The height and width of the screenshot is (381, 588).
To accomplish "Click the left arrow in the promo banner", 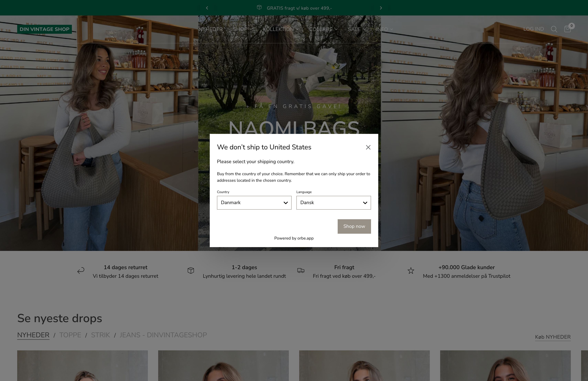I will click(207, 8).
